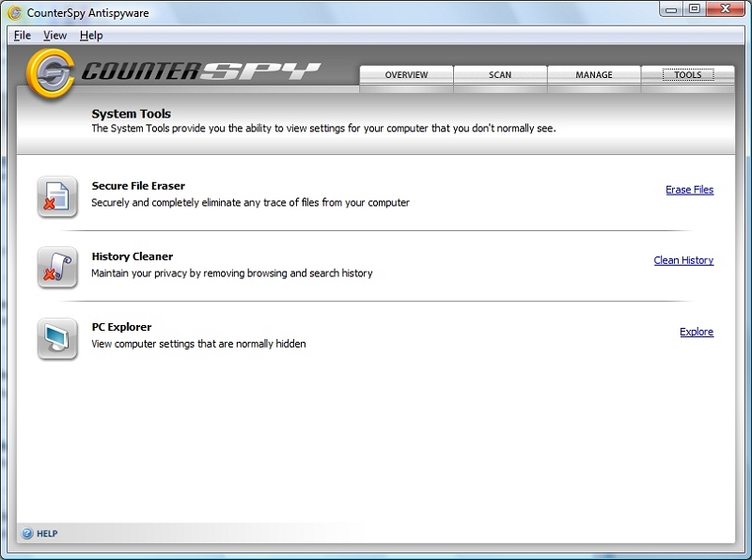The width and height of the screenshot is (752, 560).
Task: Open the View menu
Action: click(55, 36)
